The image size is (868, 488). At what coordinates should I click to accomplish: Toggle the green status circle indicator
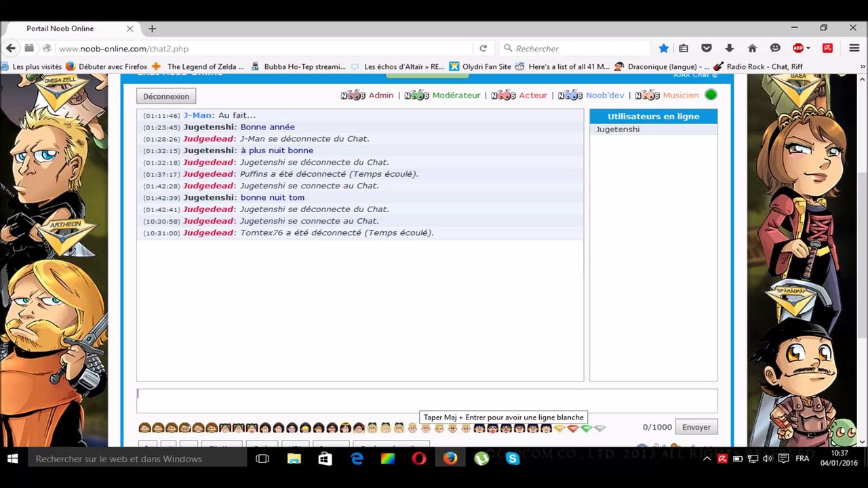pos(711,95)
